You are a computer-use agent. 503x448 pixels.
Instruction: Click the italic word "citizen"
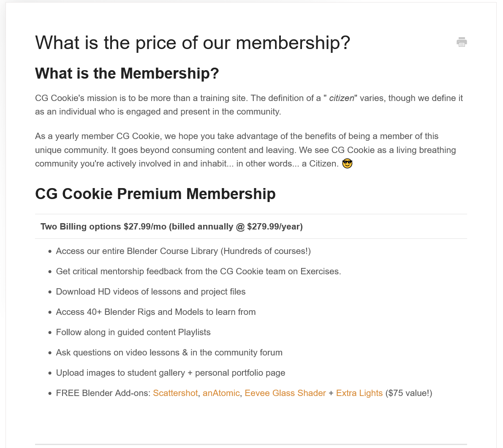[x=341, y=98]
